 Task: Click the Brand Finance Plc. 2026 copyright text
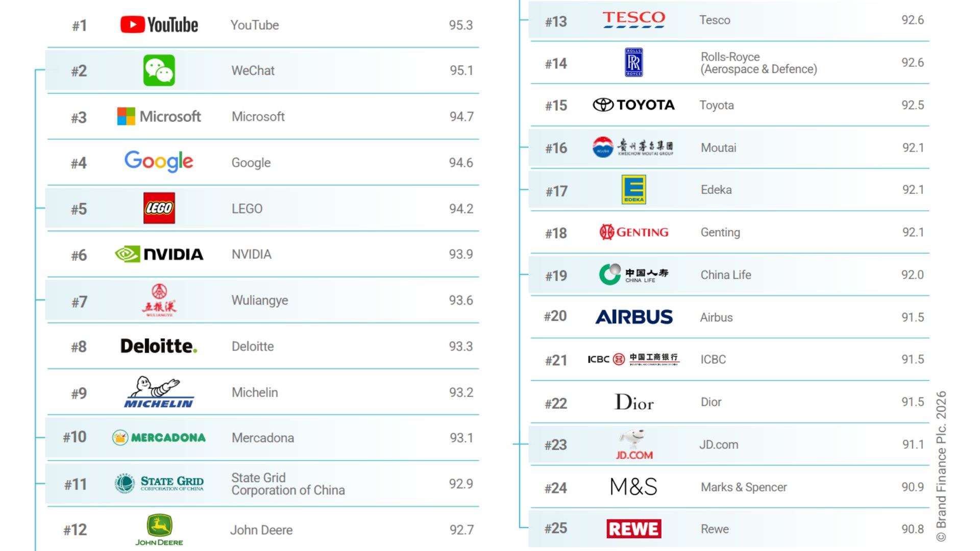941,466
